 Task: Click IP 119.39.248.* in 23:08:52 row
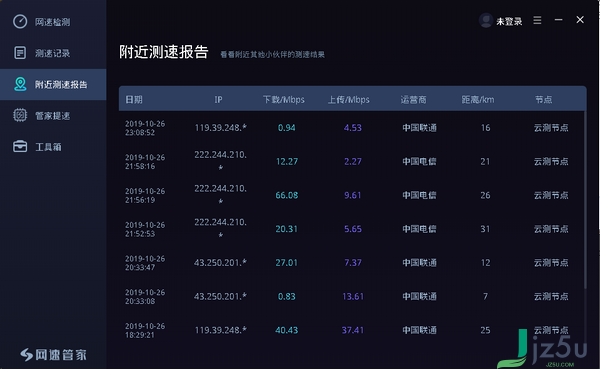coord(220,127)
